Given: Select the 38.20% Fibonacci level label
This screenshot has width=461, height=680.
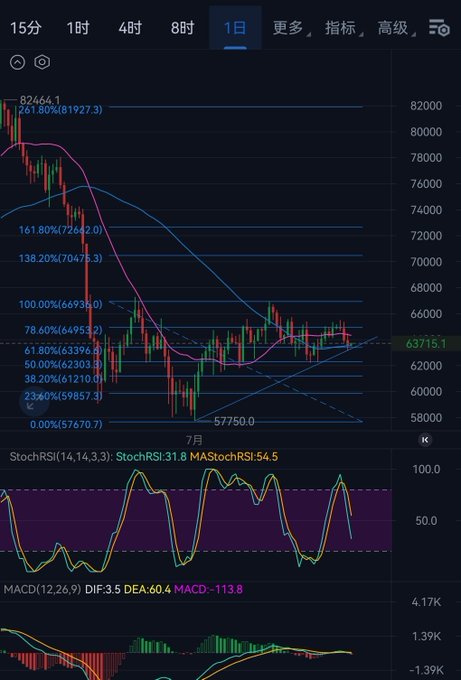Looking at the screenshot, I should [x=63, y=379].
